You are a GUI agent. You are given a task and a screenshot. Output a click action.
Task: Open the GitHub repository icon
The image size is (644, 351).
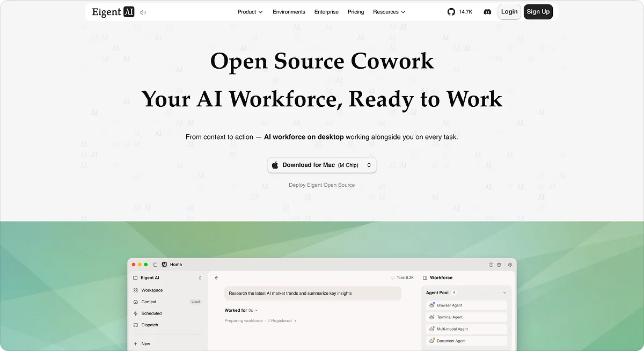click(x=451, y=12)
